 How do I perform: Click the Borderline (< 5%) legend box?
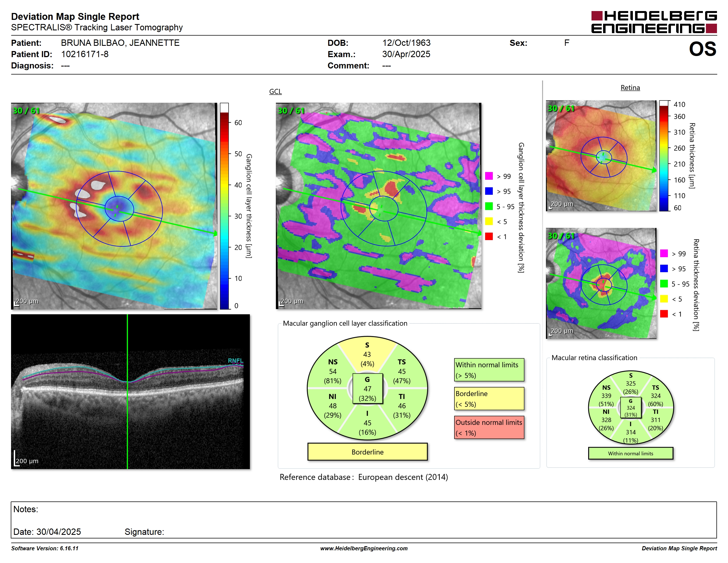(x=489, y=399)
